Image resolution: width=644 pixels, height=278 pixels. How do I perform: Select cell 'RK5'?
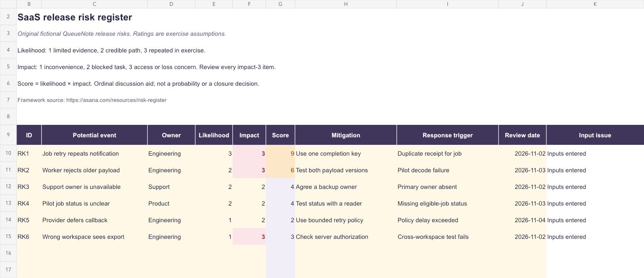point(29,220)
